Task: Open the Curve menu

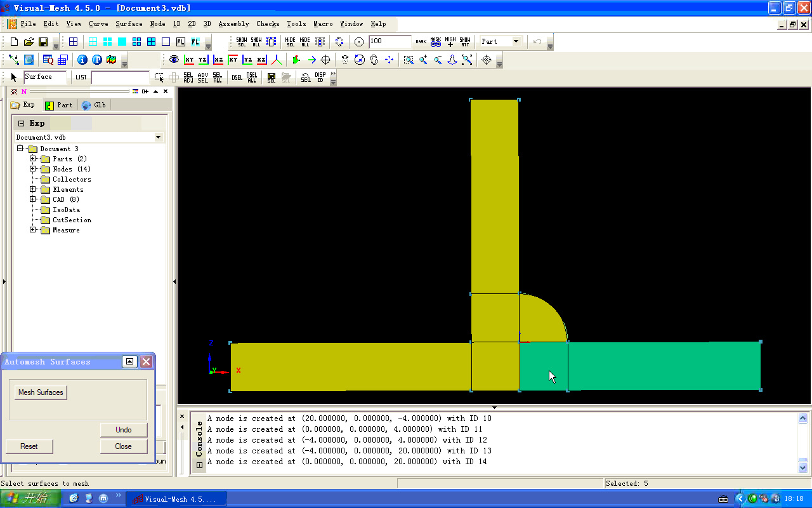Action: [x=98, y=24]
